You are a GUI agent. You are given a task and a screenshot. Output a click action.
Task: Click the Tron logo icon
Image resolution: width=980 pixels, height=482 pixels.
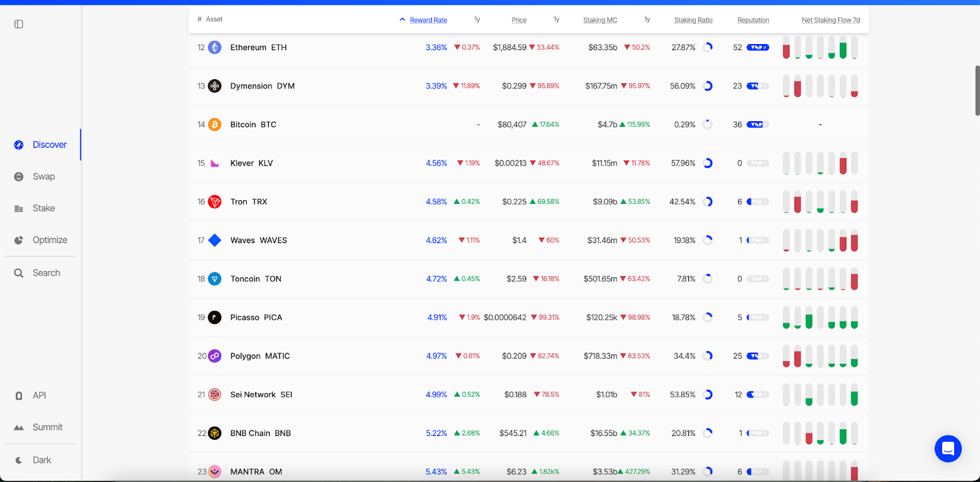[215, 201]
